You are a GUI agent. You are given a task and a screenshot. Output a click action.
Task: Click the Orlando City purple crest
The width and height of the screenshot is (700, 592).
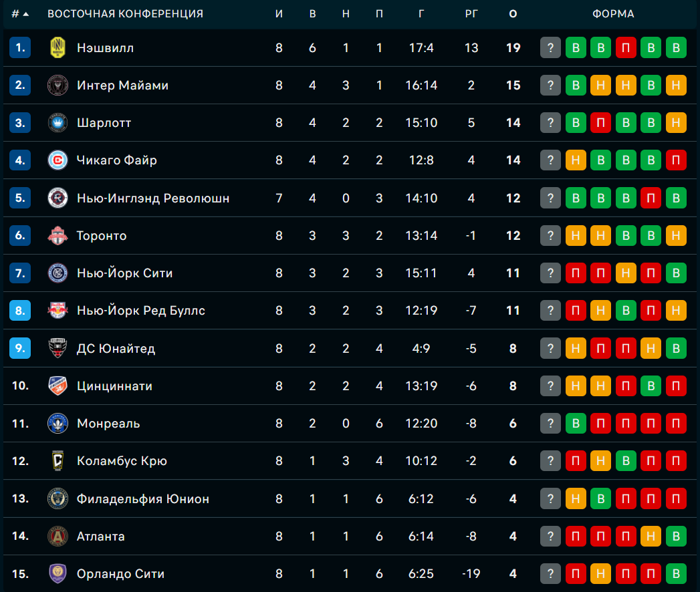click(x=58, y=573)
